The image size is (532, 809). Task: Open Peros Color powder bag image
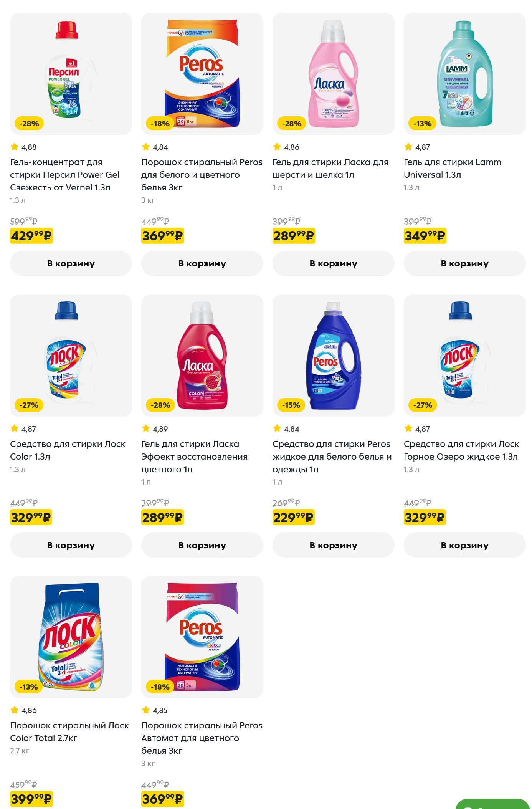tap(202, 637)
